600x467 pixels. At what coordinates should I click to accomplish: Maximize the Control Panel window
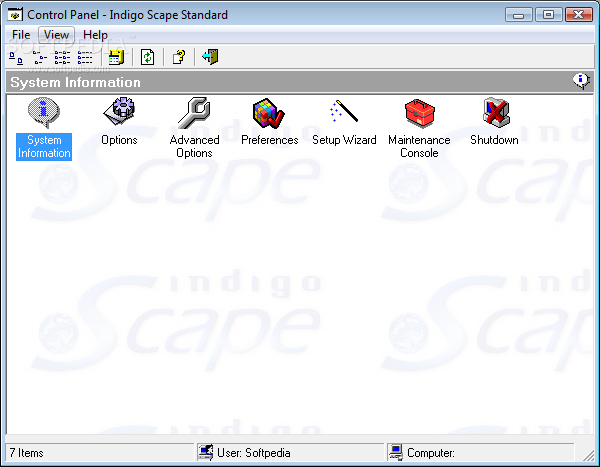tap(548, 15)
